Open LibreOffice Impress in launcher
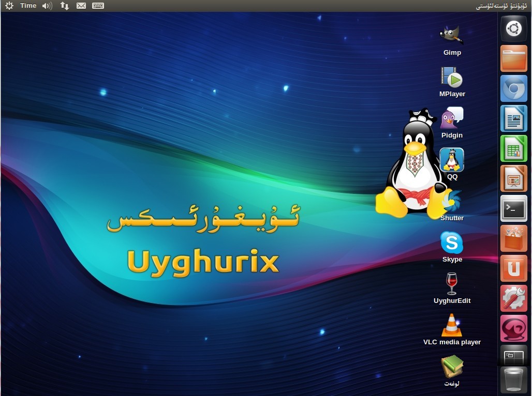Image resolution: width=532 pixels, height=396 pixels. (x=514, y=178)
